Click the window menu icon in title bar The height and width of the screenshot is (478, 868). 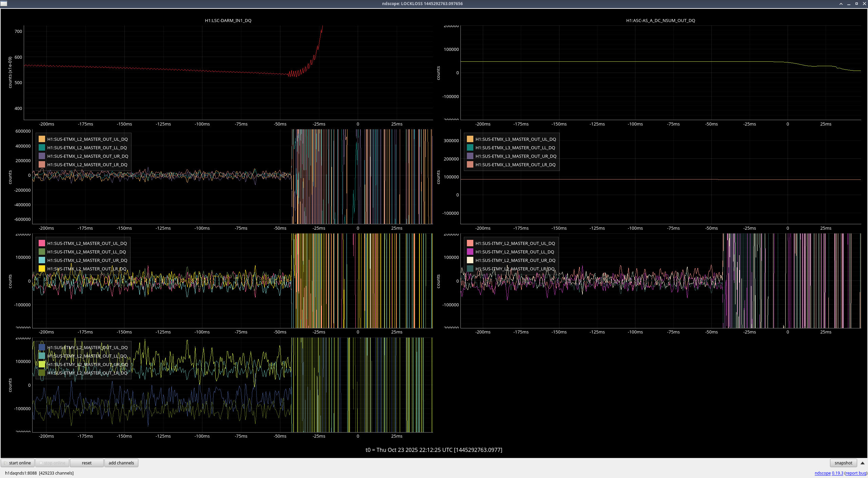point(4,3)
